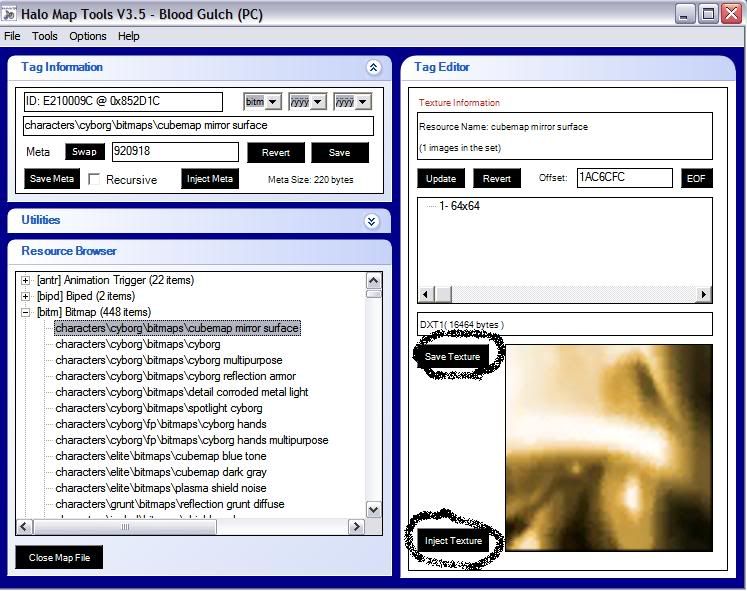The height and width of the screenshot is (591, 747).
Task: Select the 1- 64x64 image entry
Action: tap(459, 206)
